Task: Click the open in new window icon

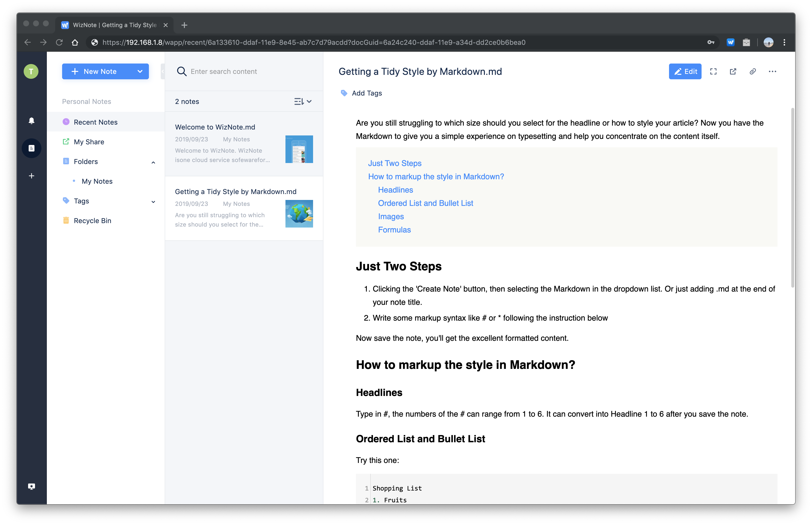Action: tap(733, 72)
